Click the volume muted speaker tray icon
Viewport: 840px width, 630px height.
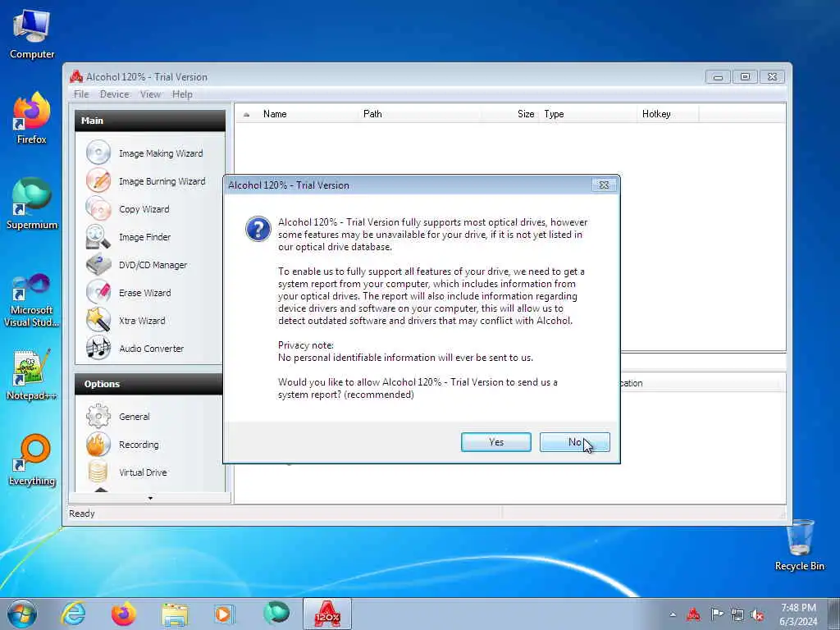pyautogui.click(x=757, y=614)
